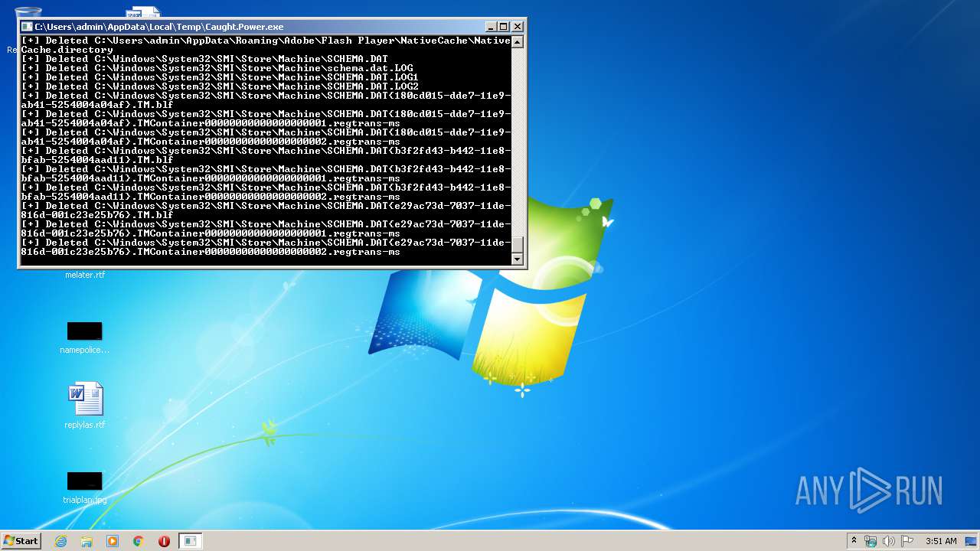The height and width of the screenshot is (551, 980).
Task: Click the console scrollbar thumb
Action: tap(518, 244)
